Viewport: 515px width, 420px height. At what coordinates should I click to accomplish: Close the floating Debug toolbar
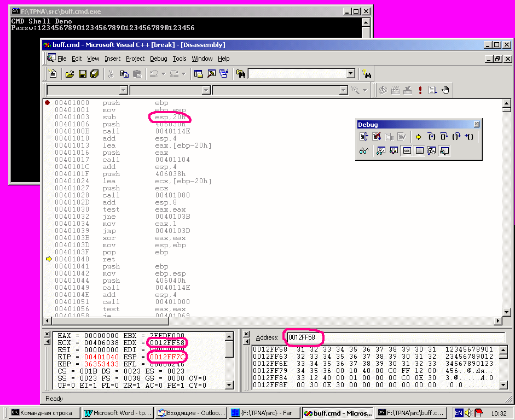coord(477,124)
